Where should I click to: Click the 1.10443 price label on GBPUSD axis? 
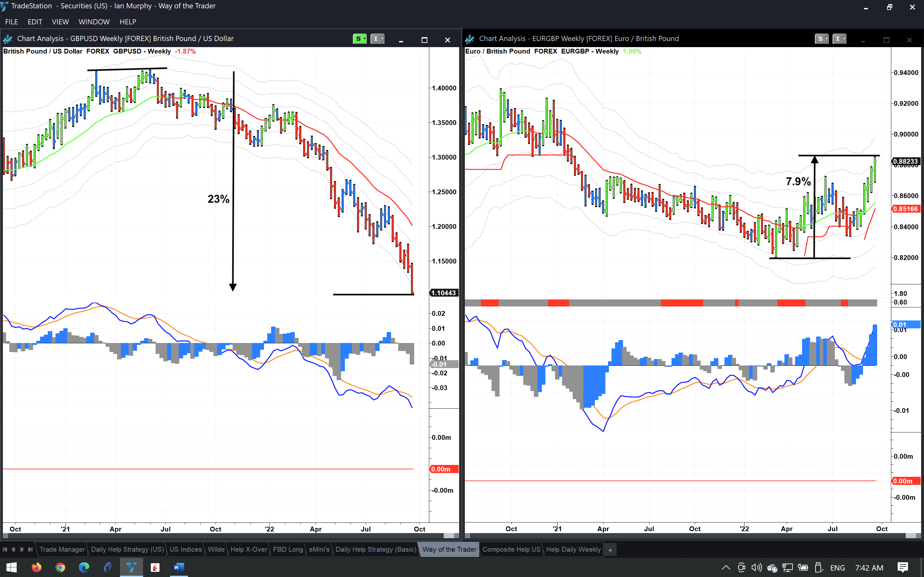(x=444, y=293)
